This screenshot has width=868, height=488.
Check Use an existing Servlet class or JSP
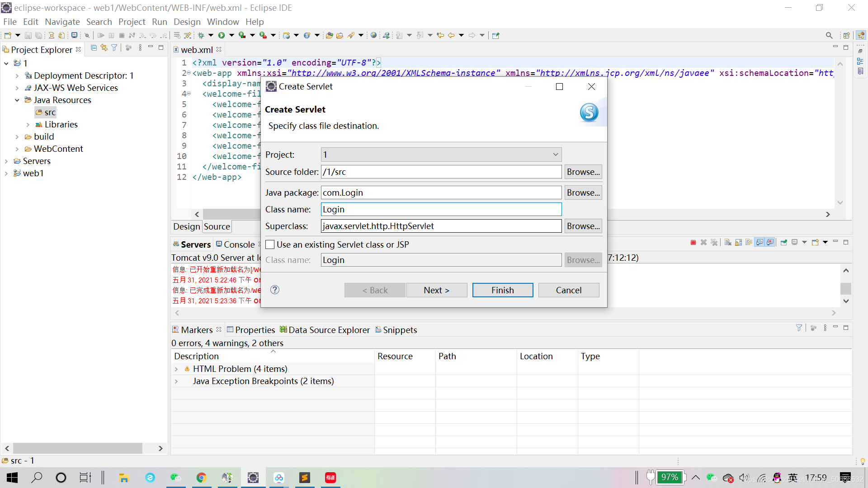point(270,244)
